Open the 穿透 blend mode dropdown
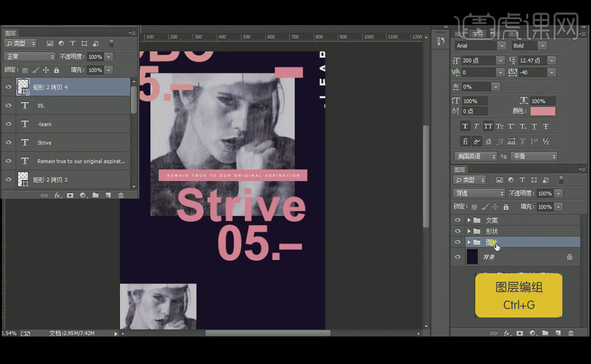This screenshot has width=591, height=364. [479, 193]
